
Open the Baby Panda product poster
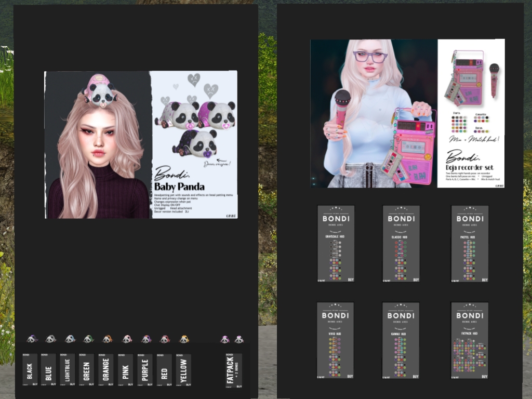coord(141,144)
